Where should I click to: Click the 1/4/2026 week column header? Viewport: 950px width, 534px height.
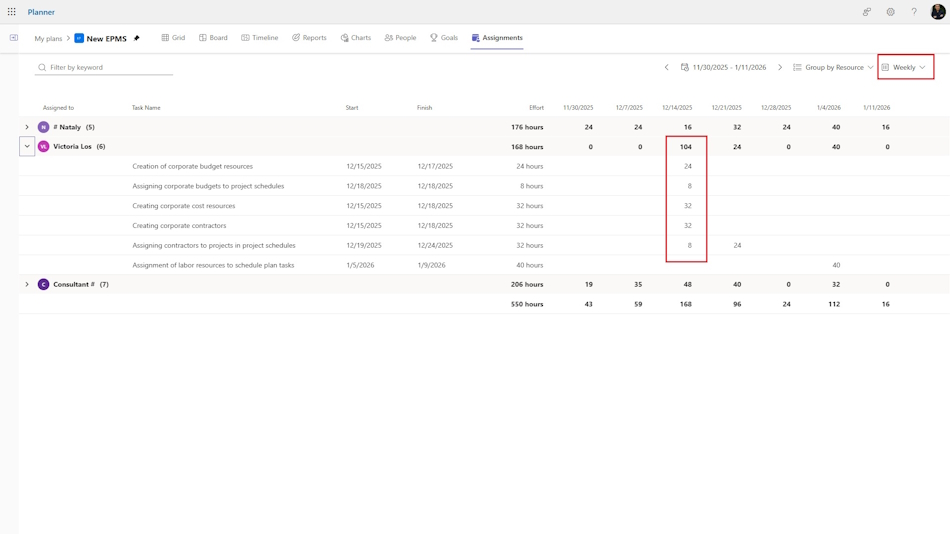828,108
